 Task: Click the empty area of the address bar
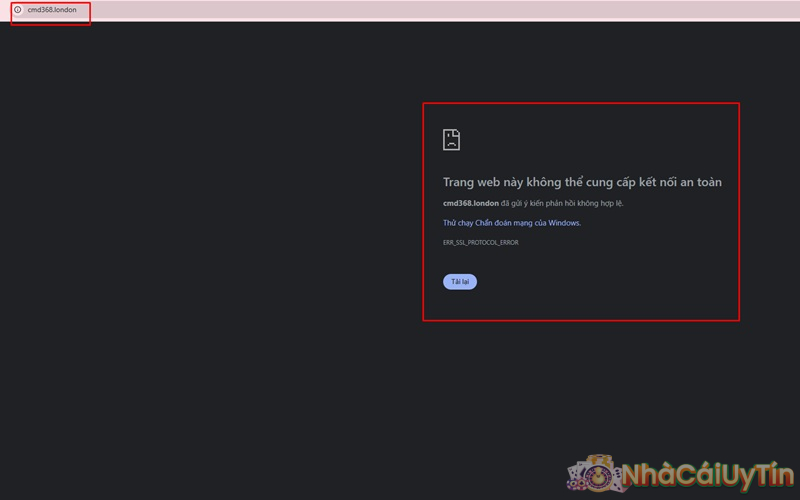(x=400, y=10)
